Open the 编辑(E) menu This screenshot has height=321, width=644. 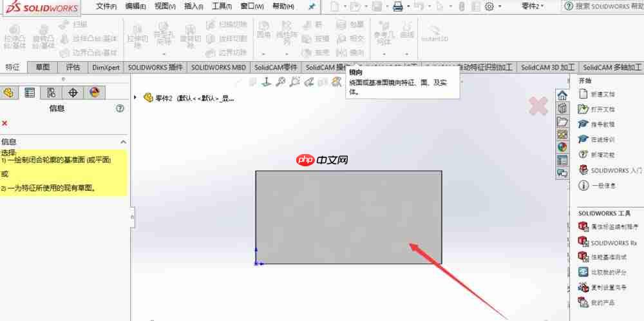(135, 6)
